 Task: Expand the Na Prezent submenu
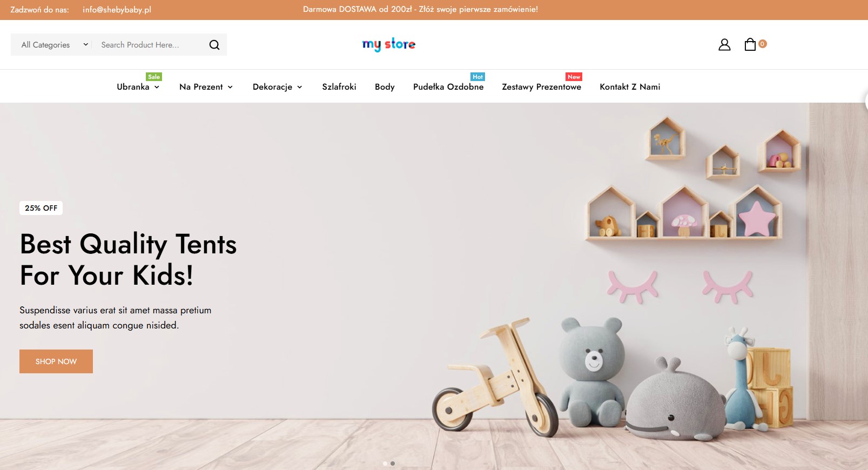(x=206, y=87)
